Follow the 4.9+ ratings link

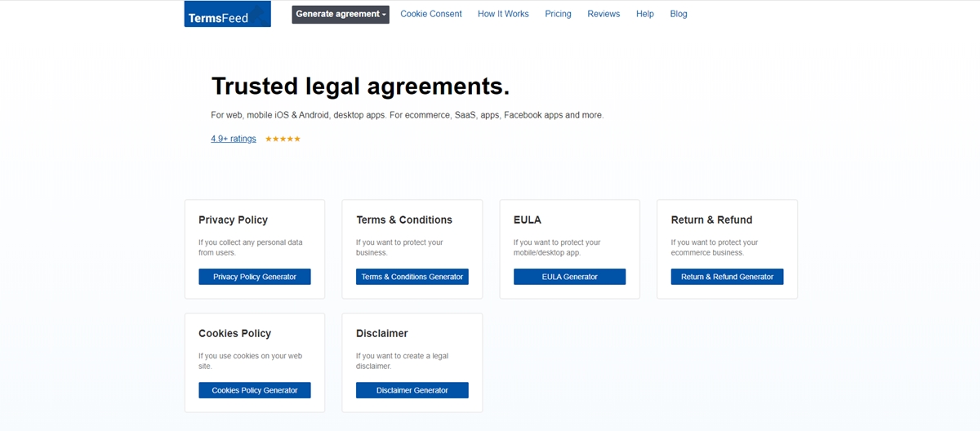(234, 139)
